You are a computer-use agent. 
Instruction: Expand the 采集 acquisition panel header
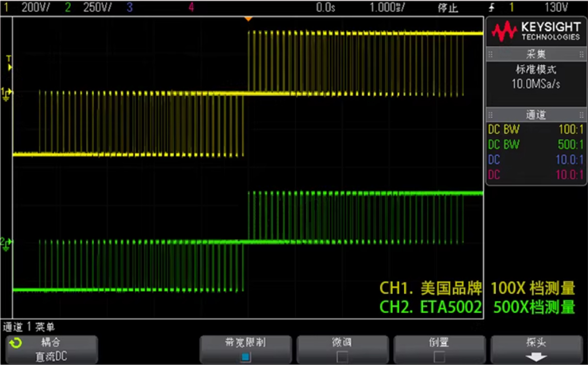pos(536,54)
